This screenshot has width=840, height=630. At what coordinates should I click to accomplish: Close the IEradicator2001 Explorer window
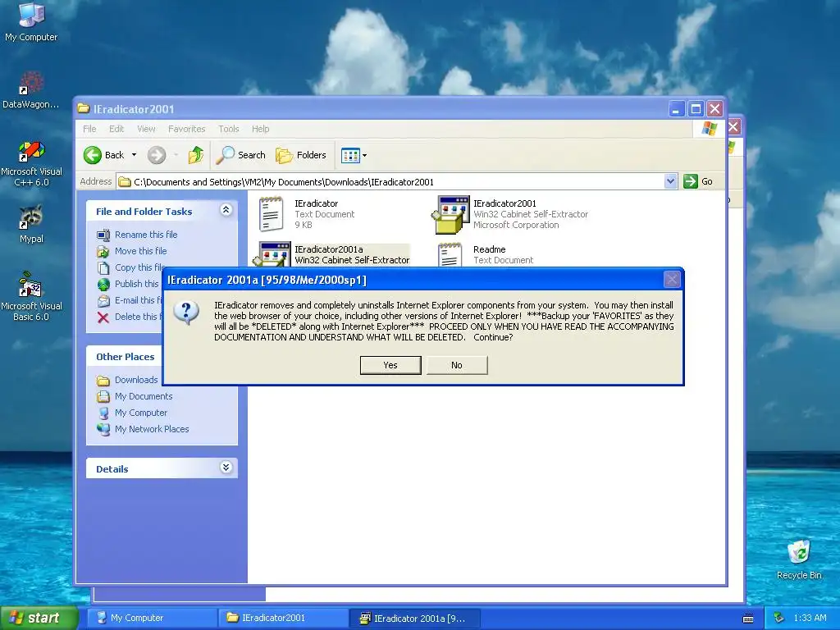(x=714, y=109)
